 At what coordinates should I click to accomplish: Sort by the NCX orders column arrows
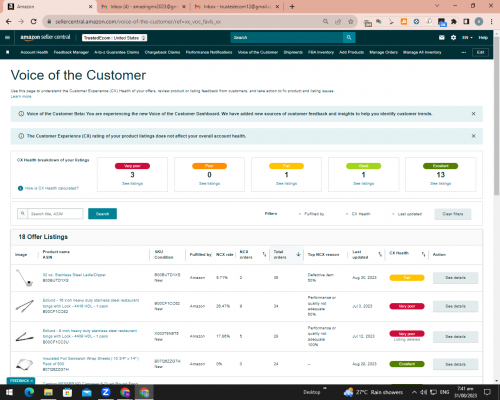pos(264,254)
